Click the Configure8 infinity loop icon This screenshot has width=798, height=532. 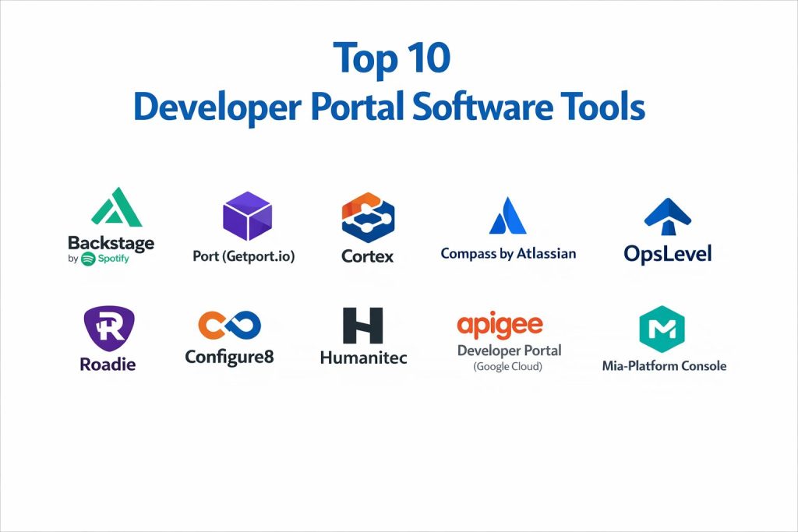pyautogui.click(x=229, y=327)
